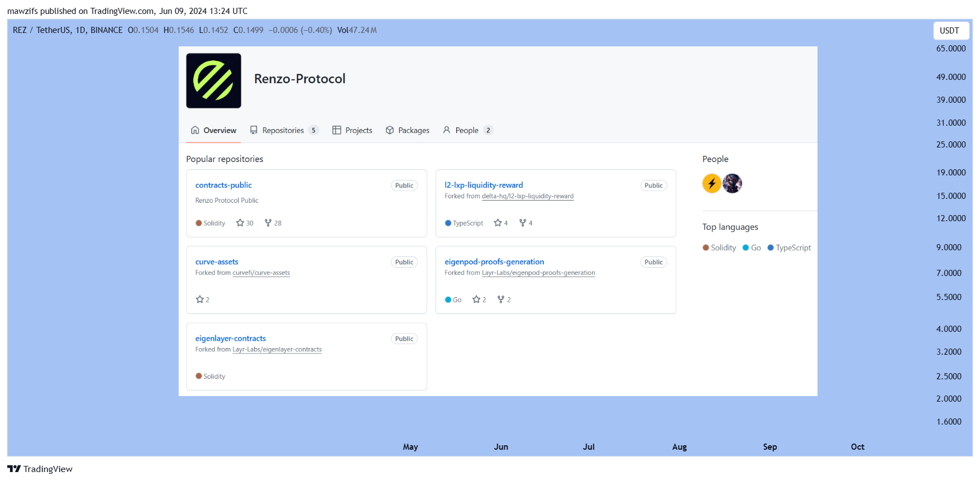
Task: Click the TradingView logo at the bottom
Action: [x=40, y=469]
